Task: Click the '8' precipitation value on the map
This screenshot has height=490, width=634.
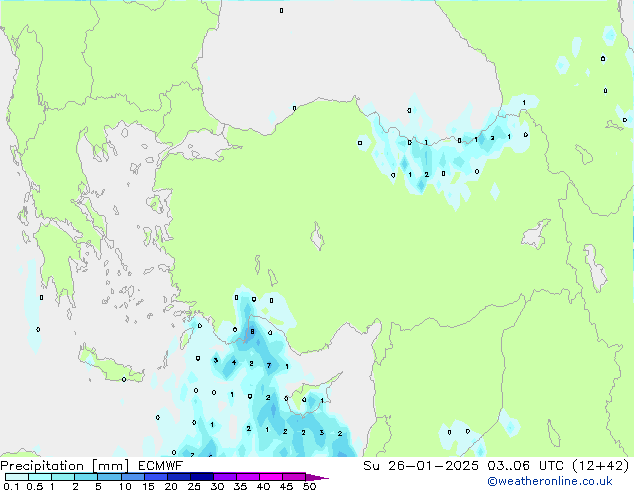Action: coord(252,332)
